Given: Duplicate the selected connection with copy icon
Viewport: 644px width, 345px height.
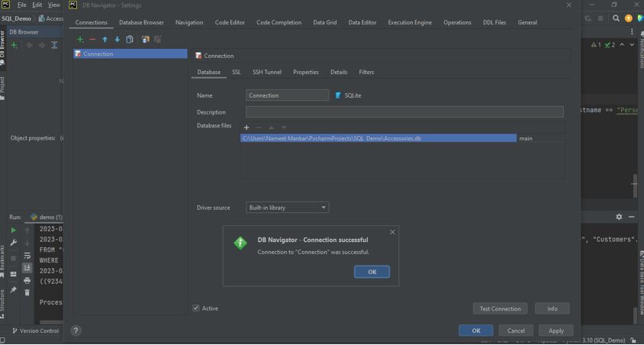Looking at the screenshot, I should pos(130,39).
